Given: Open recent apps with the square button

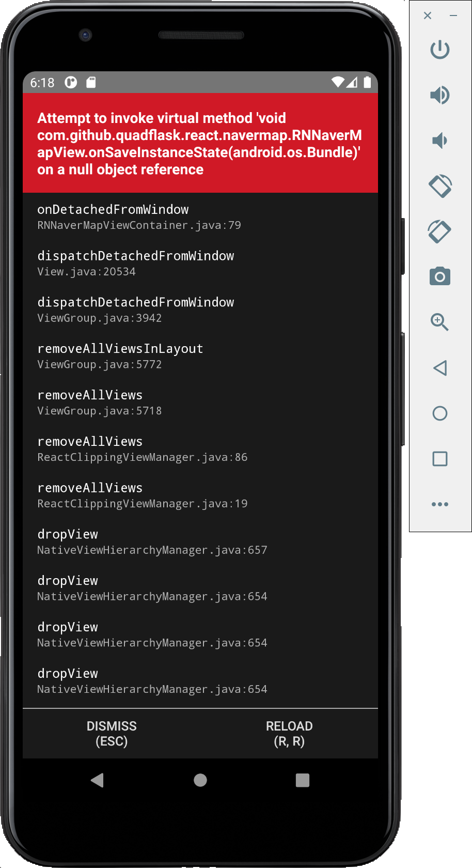Looking at the screenshot, I should [439, 458].
